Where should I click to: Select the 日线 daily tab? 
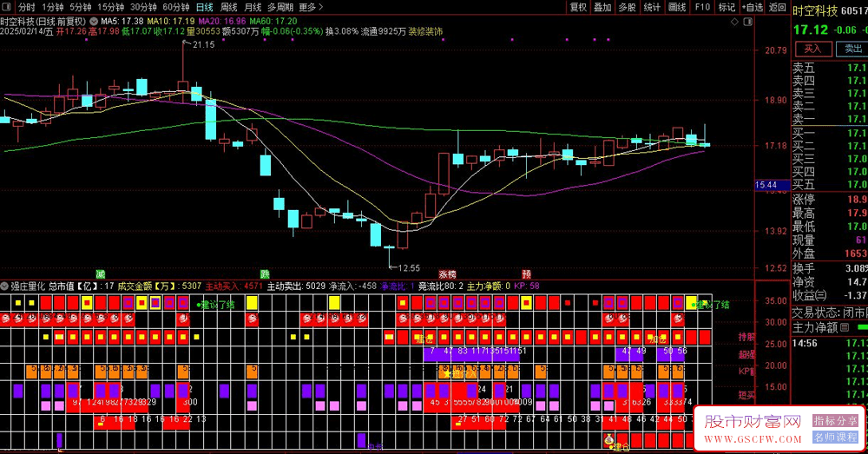tap(205, 7)
